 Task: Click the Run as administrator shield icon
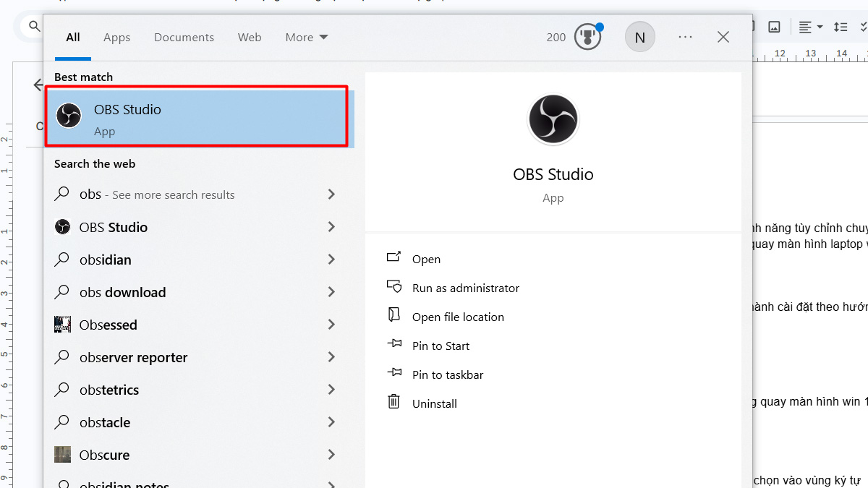[x=394, y=287]
